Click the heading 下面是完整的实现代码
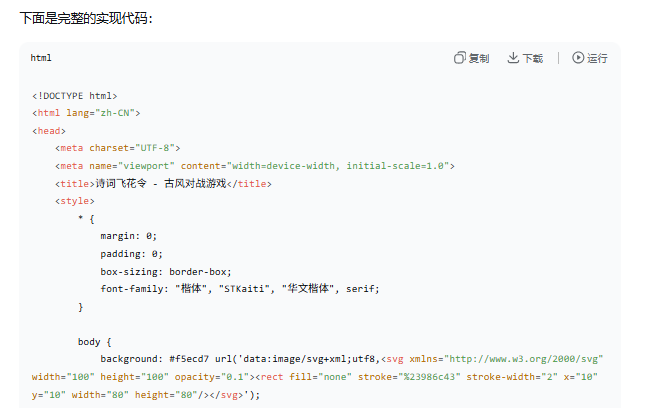The height and width of the screenshot is (408, 650). [86, 18]
